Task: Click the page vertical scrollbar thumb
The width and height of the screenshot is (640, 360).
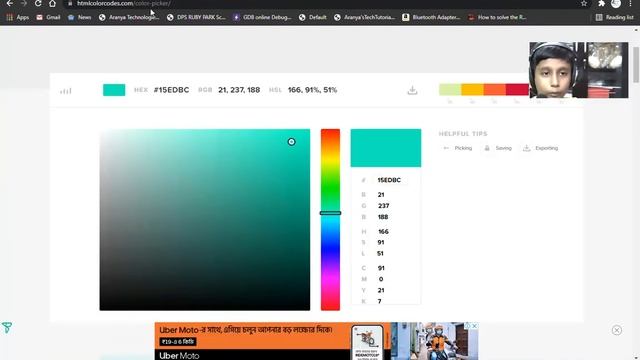Action: click(636, 65)
